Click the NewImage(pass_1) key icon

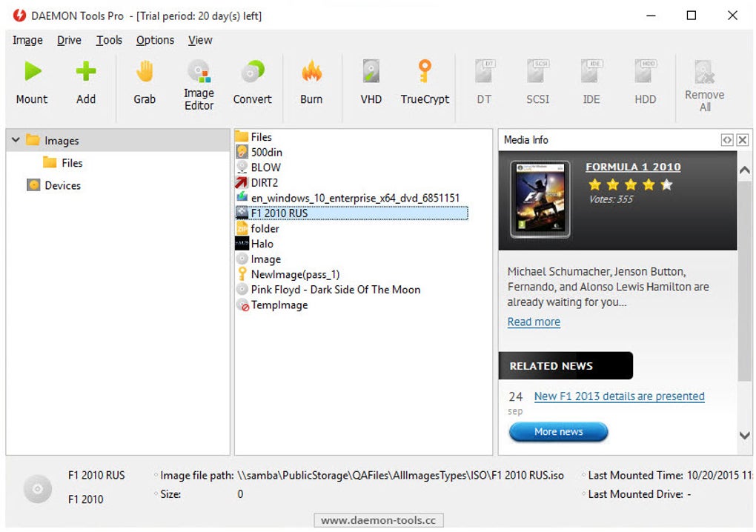(x=242, y=273)
